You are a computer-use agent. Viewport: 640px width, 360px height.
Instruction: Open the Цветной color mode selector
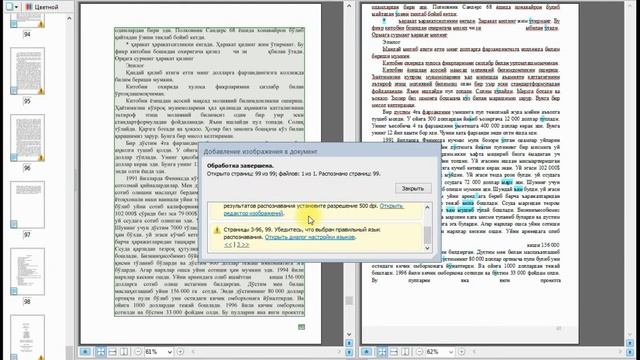tap(42, 7)
